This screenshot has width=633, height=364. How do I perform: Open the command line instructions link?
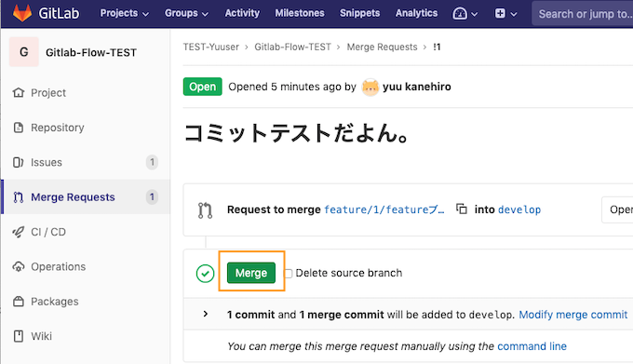tap(532, 346)
